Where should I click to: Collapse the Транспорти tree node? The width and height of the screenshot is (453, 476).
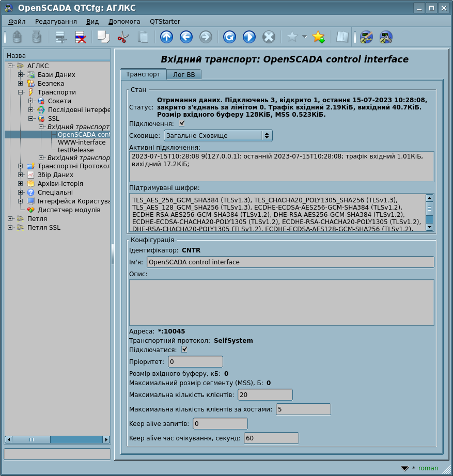click(20, 92)
